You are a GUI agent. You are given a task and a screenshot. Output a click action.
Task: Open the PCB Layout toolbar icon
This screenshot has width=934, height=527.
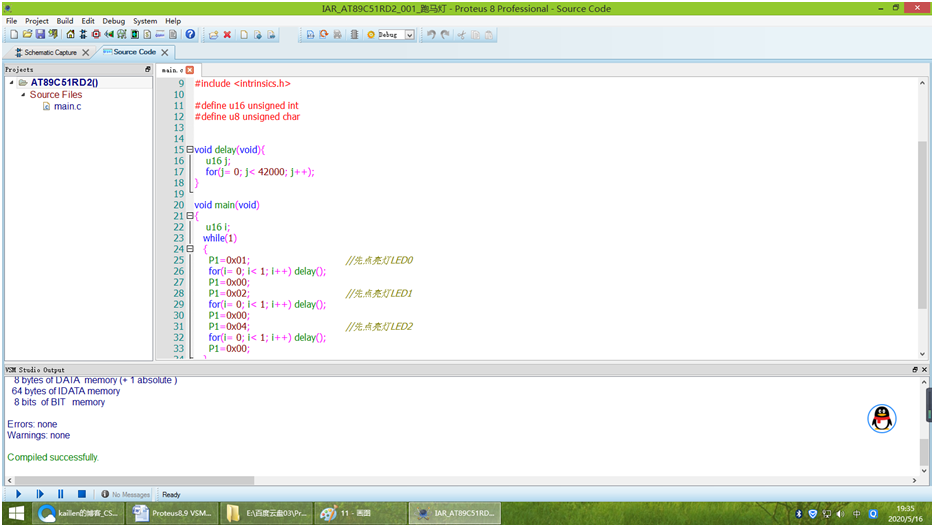tap(96, 35)
